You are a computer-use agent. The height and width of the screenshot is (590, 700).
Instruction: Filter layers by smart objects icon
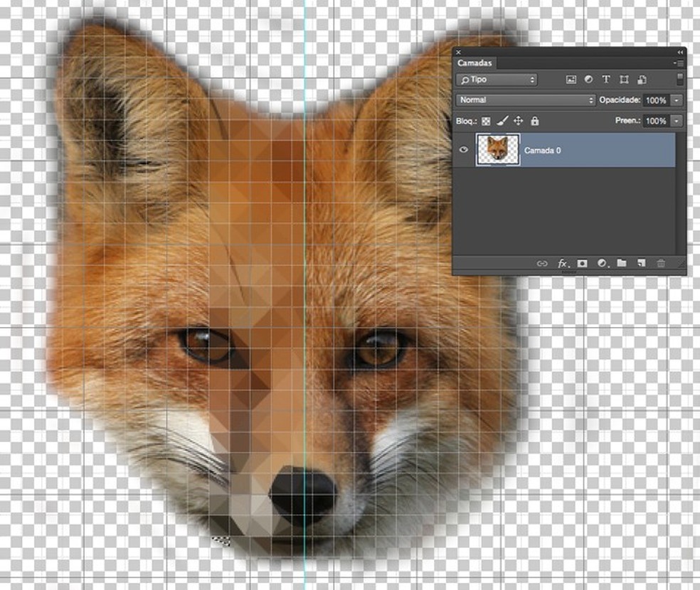tap(642, 80)
